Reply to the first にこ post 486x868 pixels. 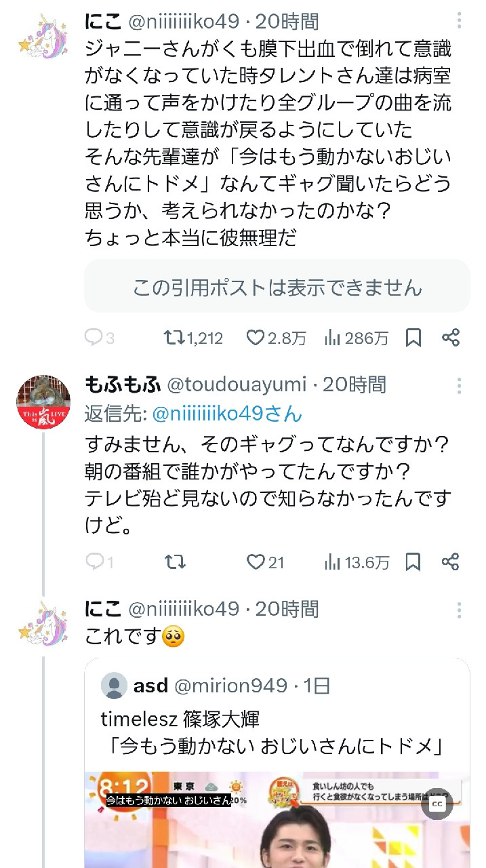(x=93, y=337)
